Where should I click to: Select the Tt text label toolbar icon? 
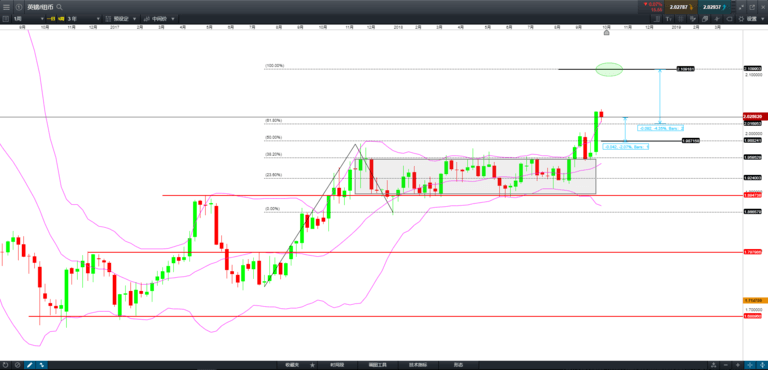[x=669, y=19]
